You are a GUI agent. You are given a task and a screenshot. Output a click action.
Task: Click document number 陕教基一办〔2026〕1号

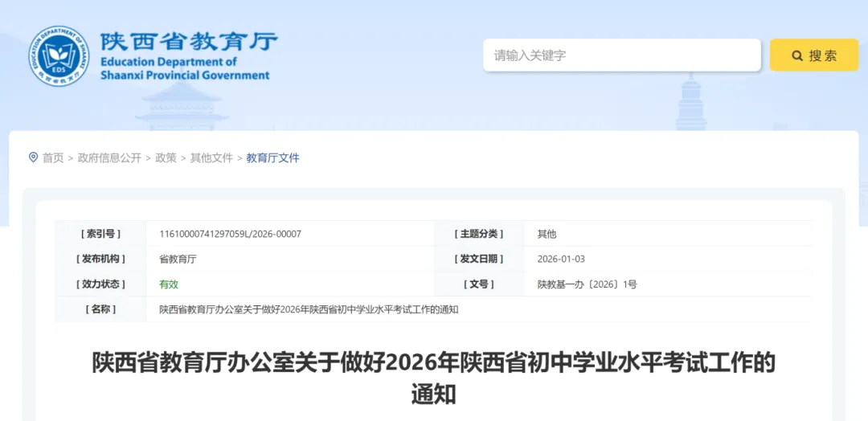(587, 284)
